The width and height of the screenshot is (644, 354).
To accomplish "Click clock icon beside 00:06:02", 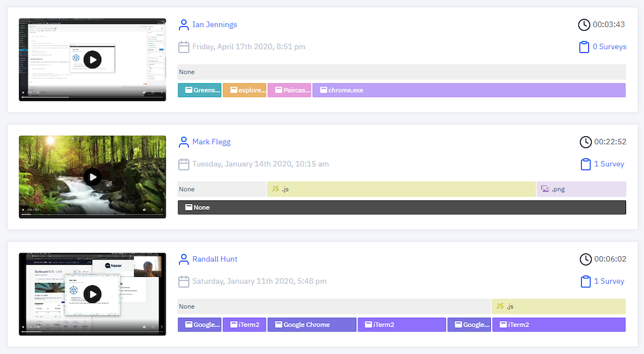I will pos(585,259).
